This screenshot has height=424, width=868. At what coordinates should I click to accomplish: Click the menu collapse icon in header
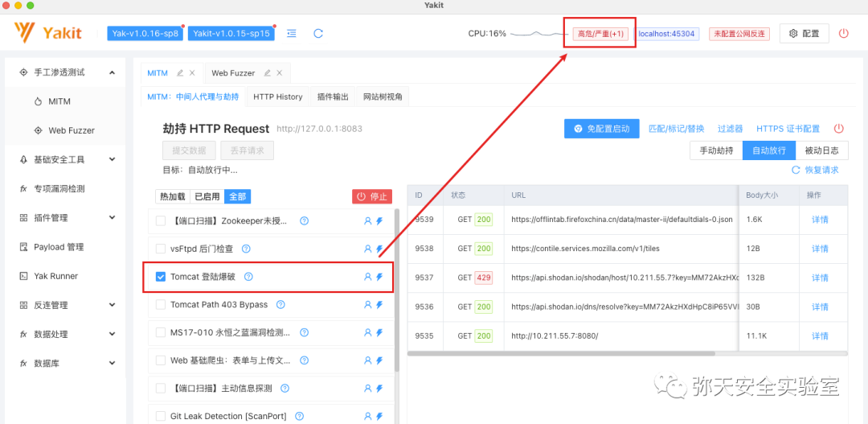click(x=292, y=33)
